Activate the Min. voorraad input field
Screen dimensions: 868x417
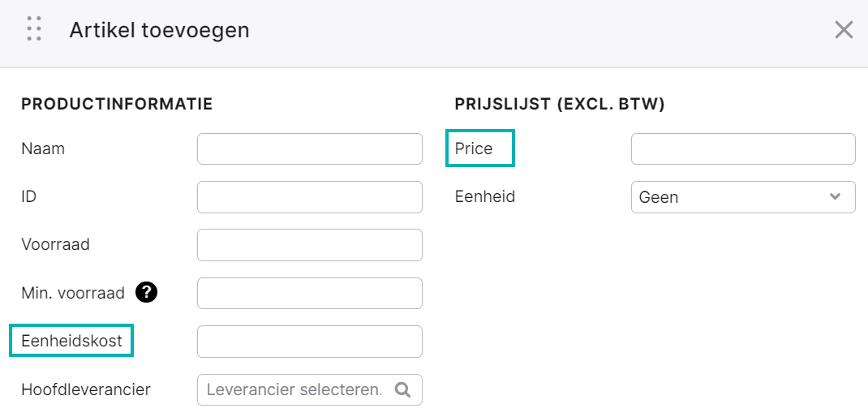pyautogui.click(x=309, y=293)
